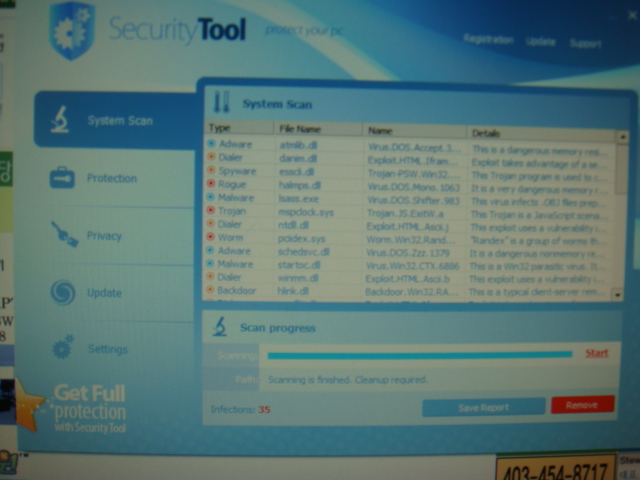Click the threat icon on Dialer winmm.dll row
This screenshot has height=480, width=640.
pyautogui.click(x=210, y=276)
